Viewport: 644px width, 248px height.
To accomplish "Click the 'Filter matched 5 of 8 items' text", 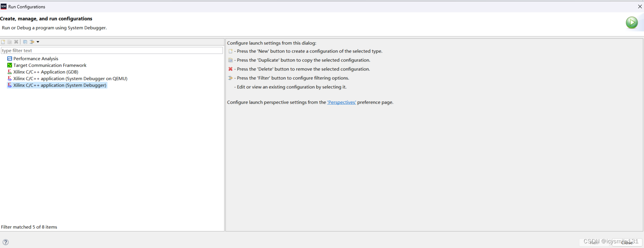I will [x=29, y=227].
